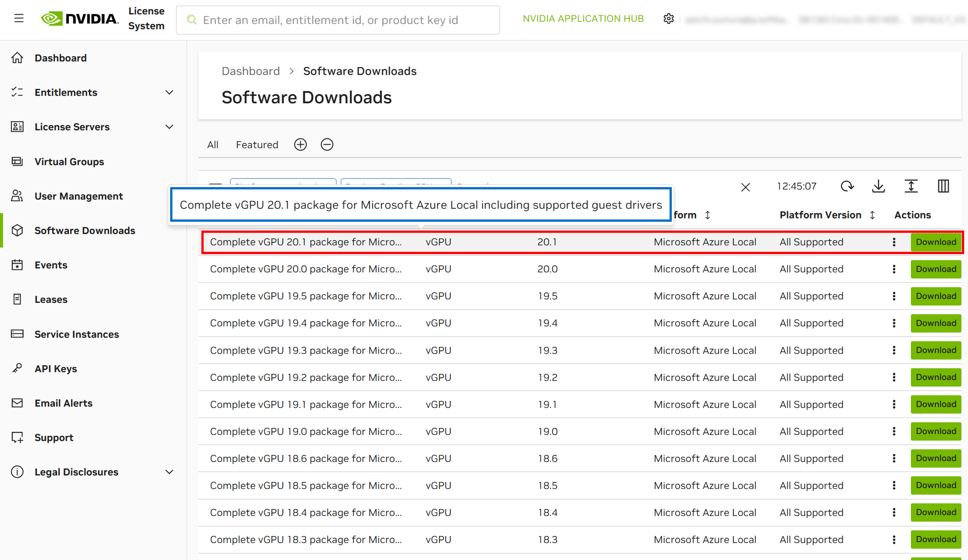Screen dimensions: 968x560
Task: Download the vGPU 19.0 package
Action: coord(936,431)
